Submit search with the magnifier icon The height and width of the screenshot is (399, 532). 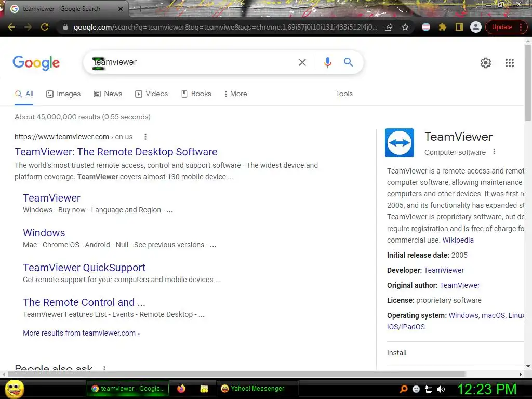348,62
